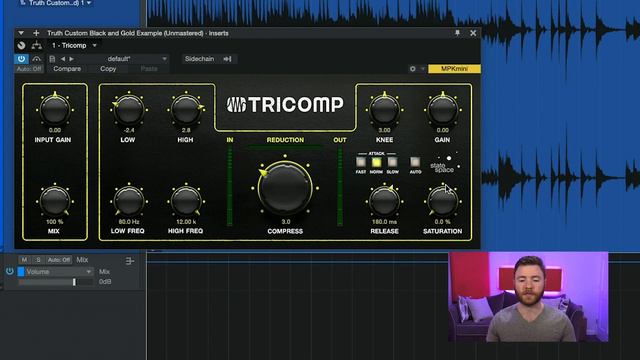The height and width of the screenshot is (360, 640).
Task: Click the track volume fader handle
Action: (x=74, y=282)
